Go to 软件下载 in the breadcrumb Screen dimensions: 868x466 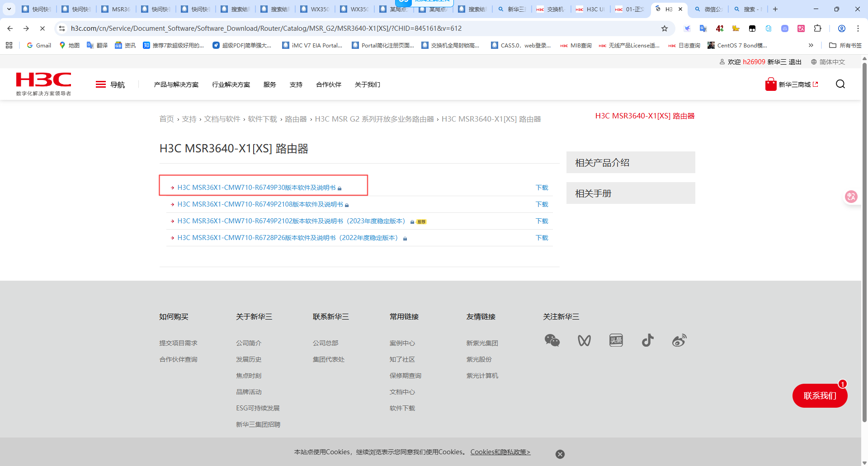pos(263,119)
